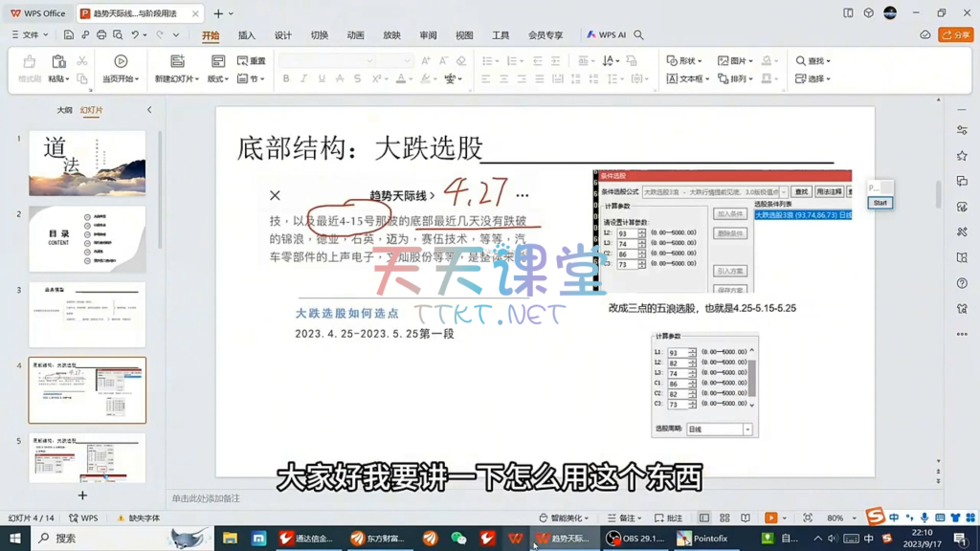
Task: Open the WPS AI assistant
Action: tap(607, 35)
